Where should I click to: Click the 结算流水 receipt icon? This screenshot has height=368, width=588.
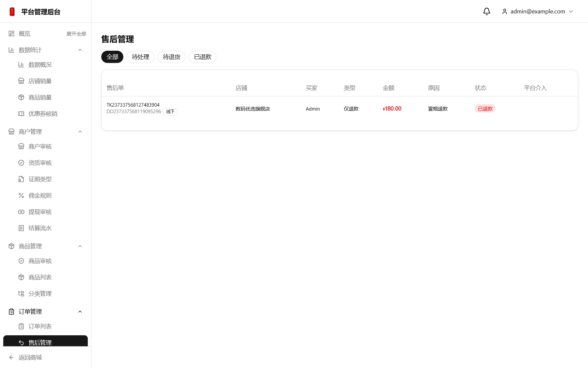(21, 228)
